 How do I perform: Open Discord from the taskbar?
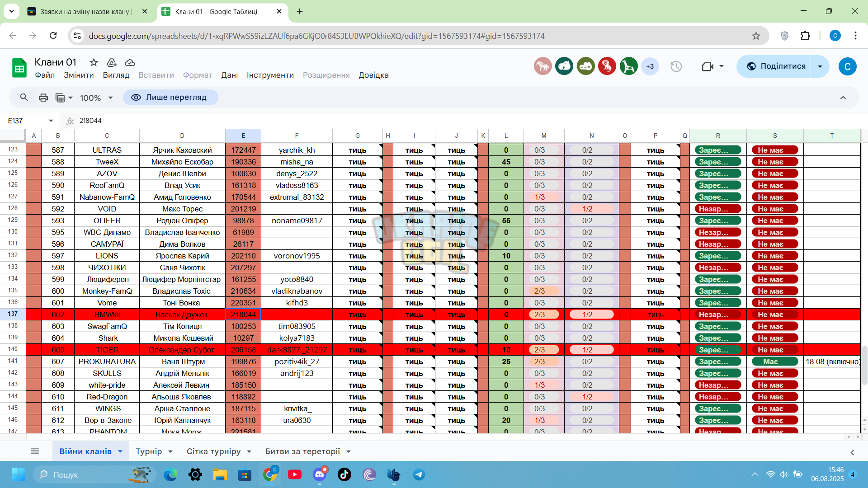tap(320, 474)
